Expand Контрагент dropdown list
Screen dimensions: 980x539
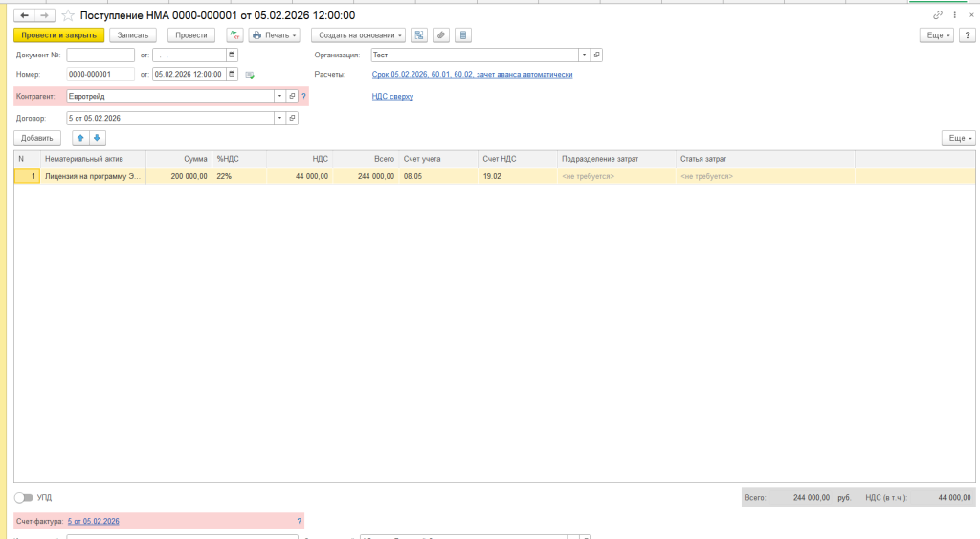pos(279,97)
